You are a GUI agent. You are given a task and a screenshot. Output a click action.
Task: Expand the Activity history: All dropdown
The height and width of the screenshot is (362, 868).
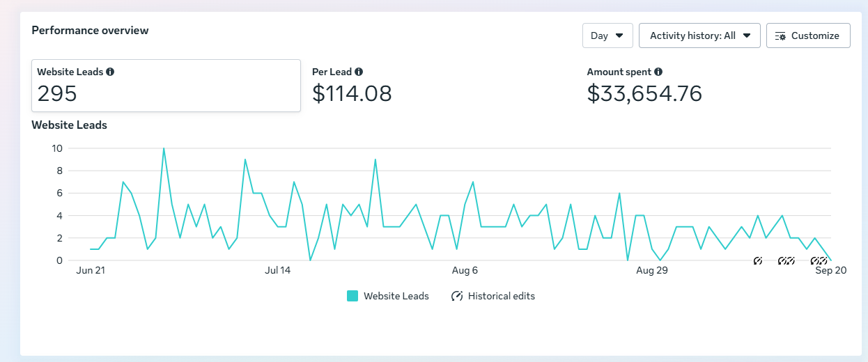pyautogui.click(x=699, y=36)
